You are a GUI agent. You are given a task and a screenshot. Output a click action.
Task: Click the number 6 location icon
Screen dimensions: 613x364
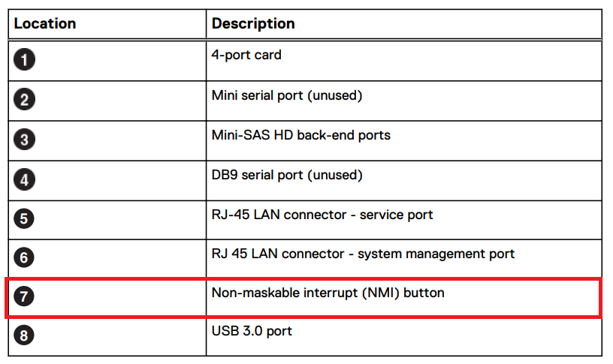(x=25, y=257)
